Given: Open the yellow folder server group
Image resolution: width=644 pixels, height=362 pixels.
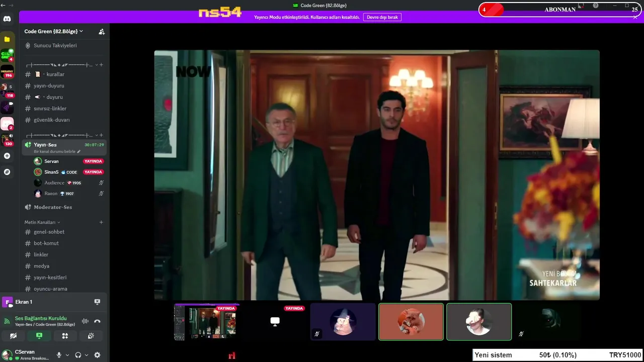Looking at the screenshot, I should (x=7, y=39).
